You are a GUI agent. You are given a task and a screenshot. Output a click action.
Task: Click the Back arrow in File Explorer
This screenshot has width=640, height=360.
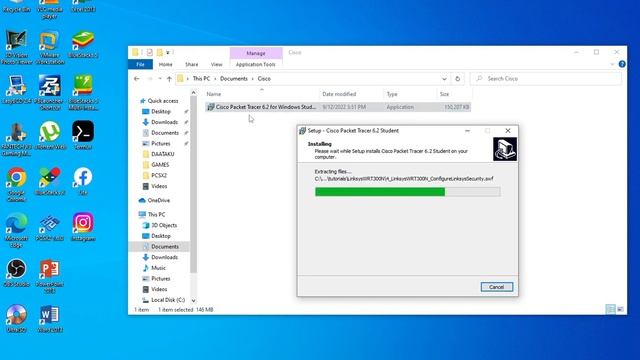(x=137, y=79)
